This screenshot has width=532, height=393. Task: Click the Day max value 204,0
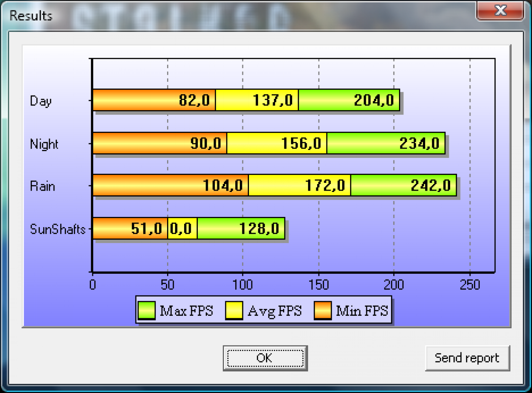tap(374, 100)
